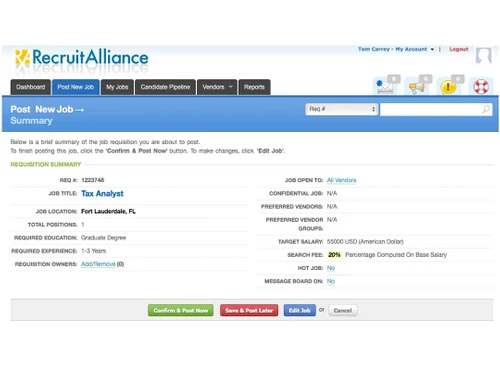Open the Candidate Pipeline tab
Viewport: 500px width, 375px height.
165,87
